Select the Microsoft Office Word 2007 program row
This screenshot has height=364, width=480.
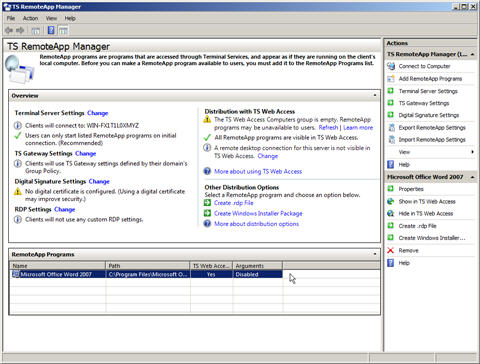[146, 274]
